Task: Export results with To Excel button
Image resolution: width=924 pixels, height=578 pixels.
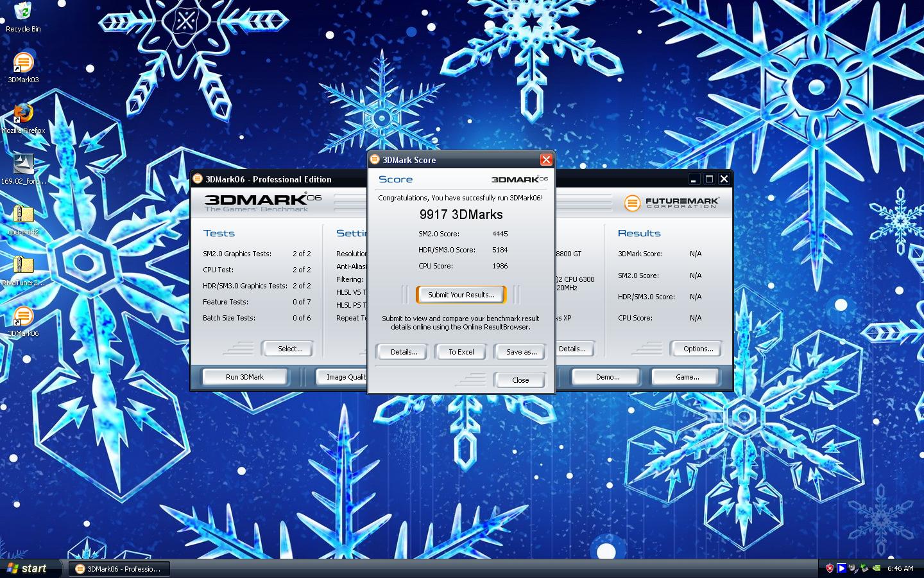Action: tap(461, 352)
